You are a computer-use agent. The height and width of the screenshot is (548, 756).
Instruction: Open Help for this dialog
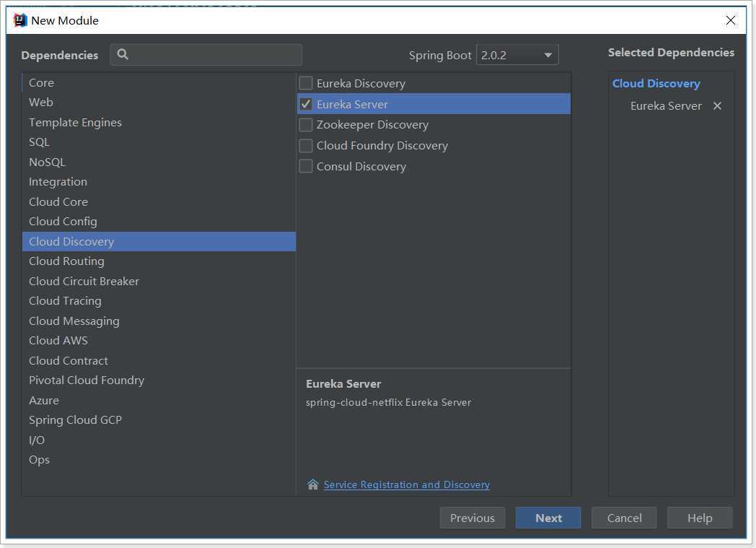tap(700, 518)
